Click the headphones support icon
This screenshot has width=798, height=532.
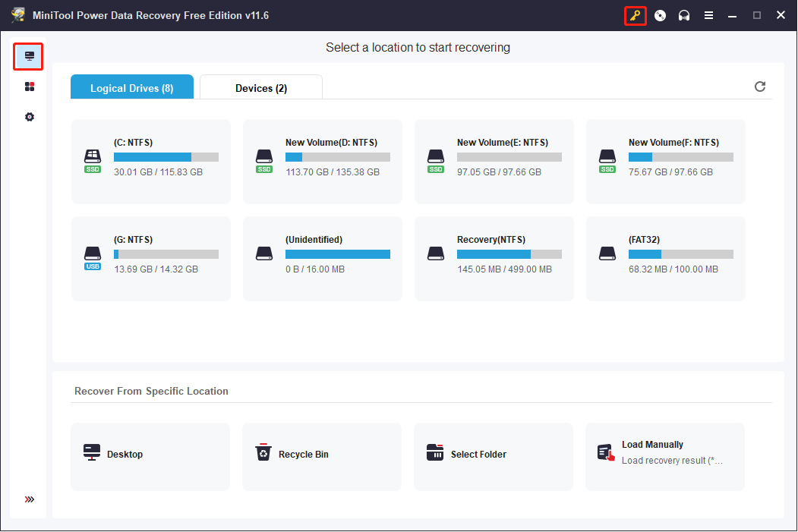(684, 15)
